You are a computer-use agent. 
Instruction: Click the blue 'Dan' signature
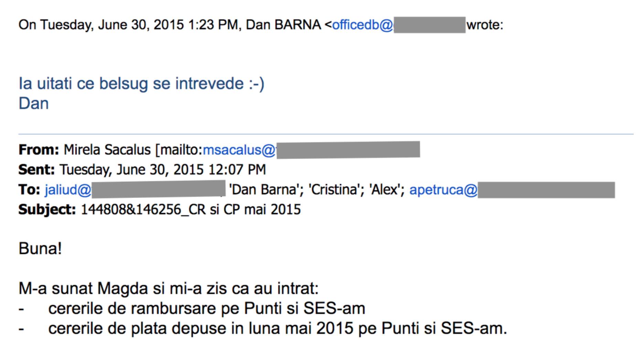point(34,104)
